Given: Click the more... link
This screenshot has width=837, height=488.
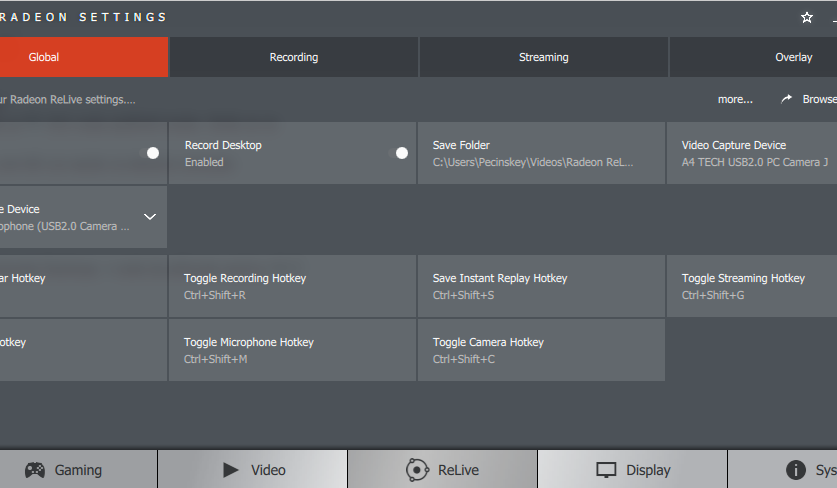Looking at the screenshot, I should (x=735, y=99).
